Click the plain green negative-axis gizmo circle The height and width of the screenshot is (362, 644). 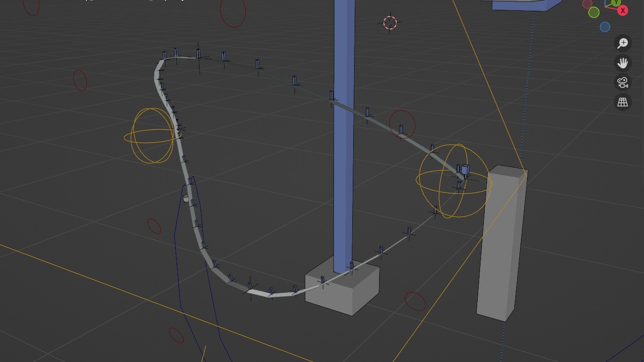coord(594,12)
